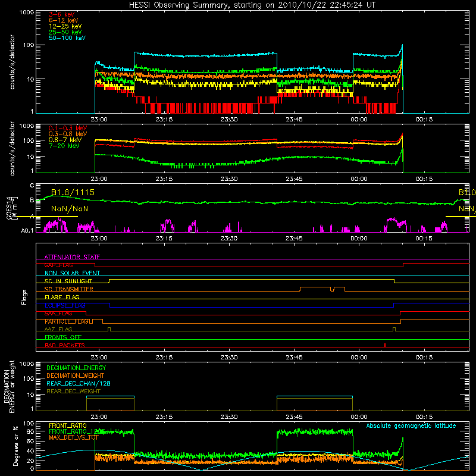Select the 50-100 keV legend label
The image size is (476, 476).
67,38
